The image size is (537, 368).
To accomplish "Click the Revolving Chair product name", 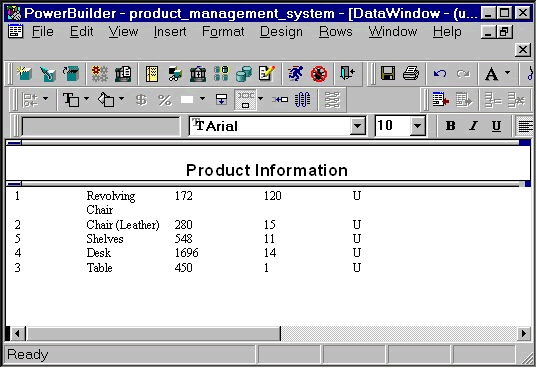I will (x=111, y=203).
